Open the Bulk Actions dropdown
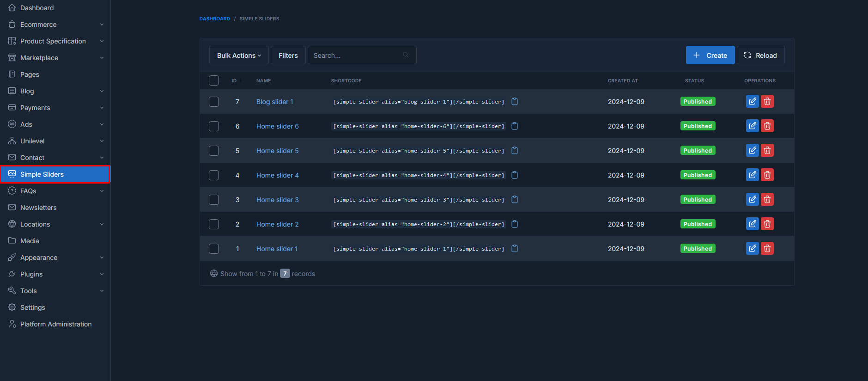 (239, 55)
